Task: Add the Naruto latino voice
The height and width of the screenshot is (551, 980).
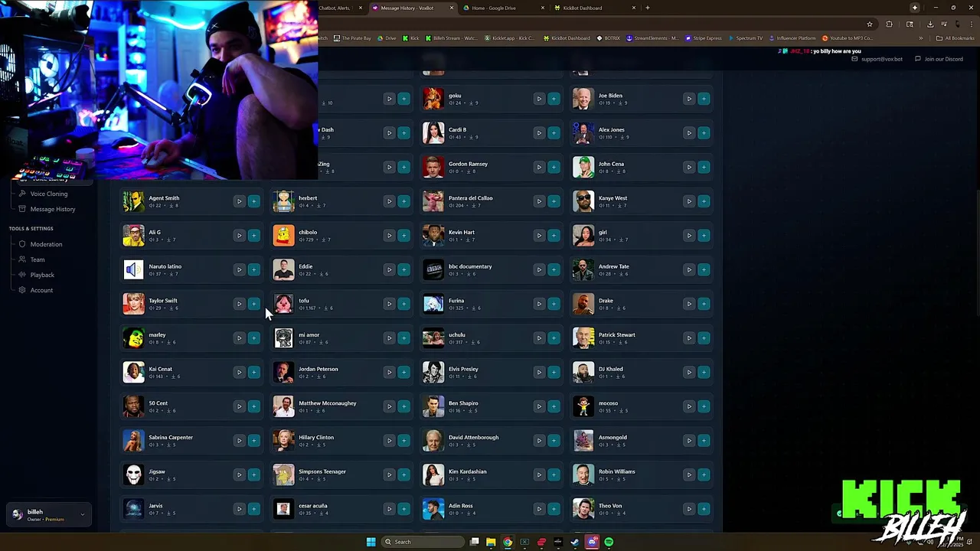Action: (x=253, y=269)
